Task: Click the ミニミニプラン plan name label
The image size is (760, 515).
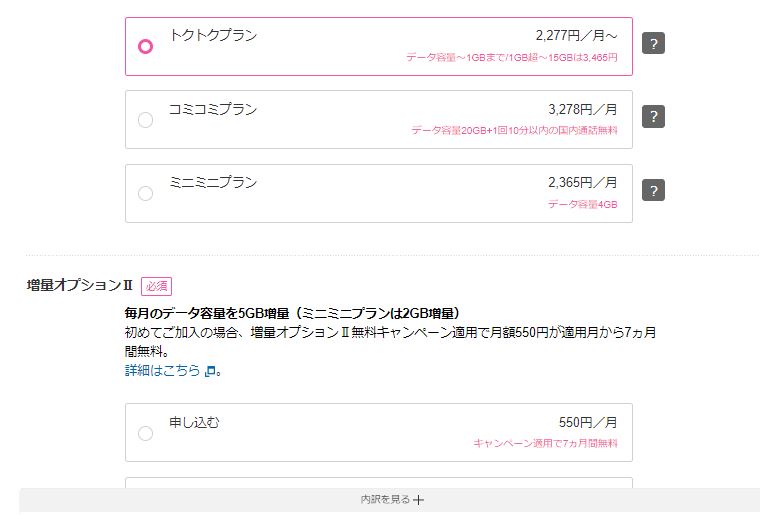Action: [x=213, y=182]
